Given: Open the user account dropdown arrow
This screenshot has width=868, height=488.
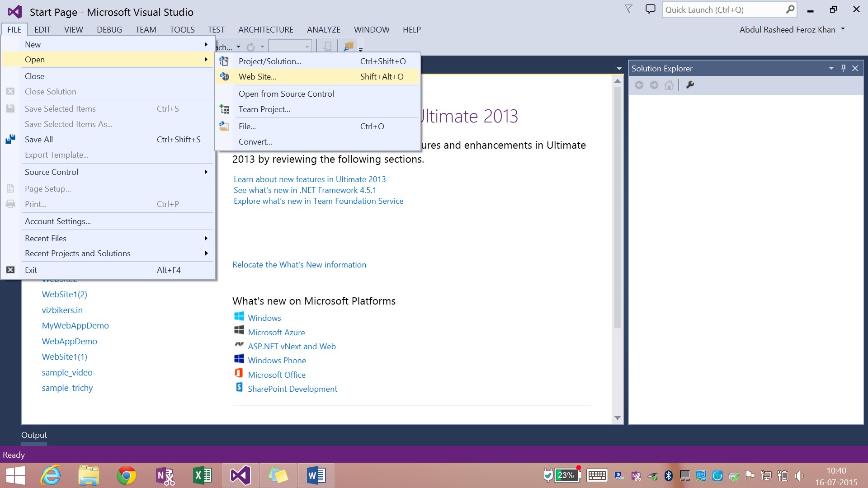Looking at the screenshot, I should point(843,29).
